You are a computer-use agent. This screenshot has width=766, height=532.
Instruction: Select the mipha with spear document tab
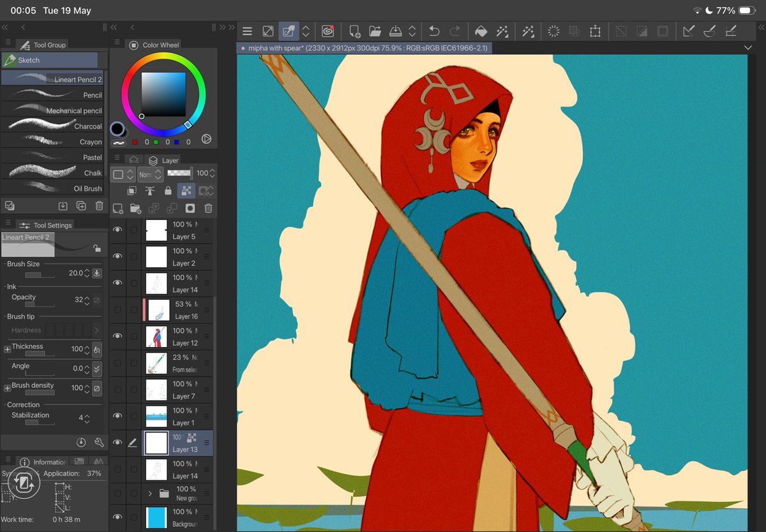coord(365,48)
